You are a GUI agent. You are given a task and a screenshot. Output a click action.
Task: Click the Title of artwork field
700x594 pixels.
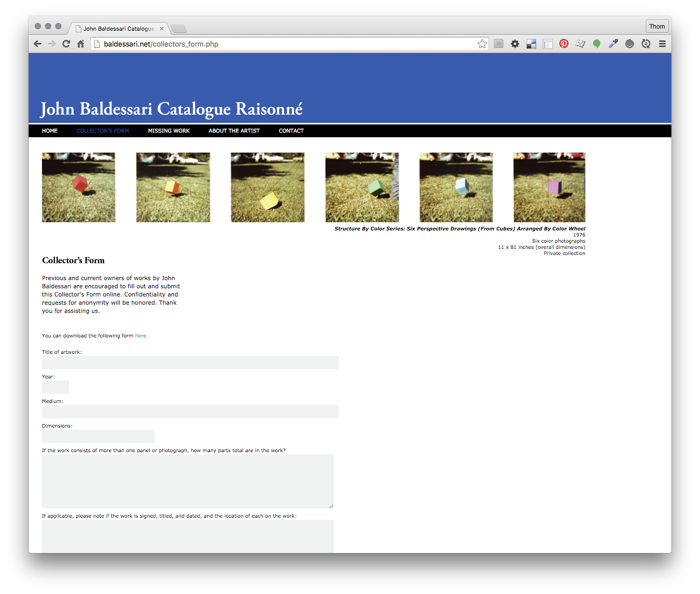point(190,363)
